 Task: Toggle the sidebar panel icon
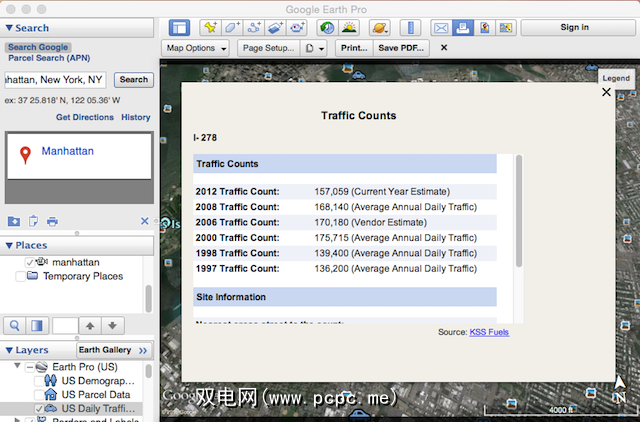(180, 27)
